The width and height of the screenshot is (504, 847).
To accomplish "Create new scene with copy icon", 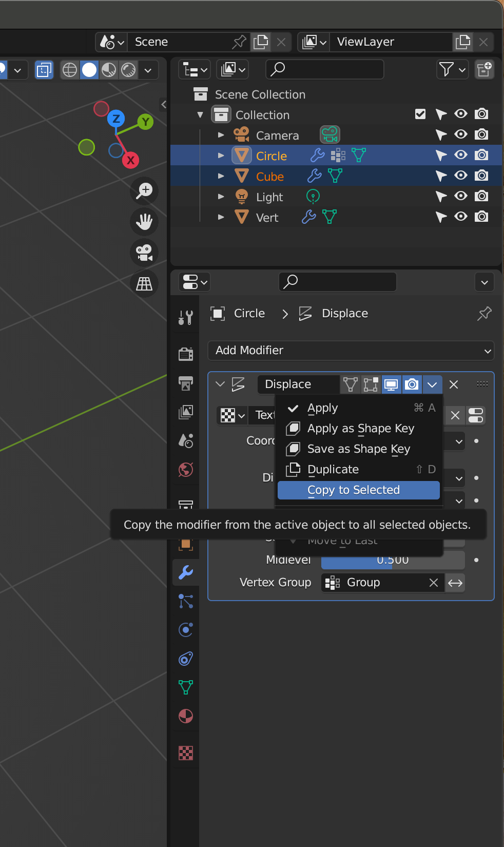I will coord(261,42).
